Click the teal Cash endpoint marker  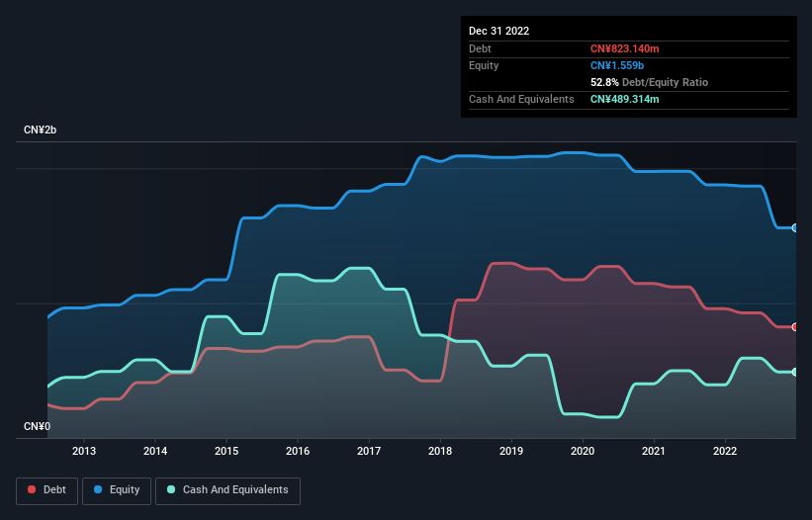point(795,372)
